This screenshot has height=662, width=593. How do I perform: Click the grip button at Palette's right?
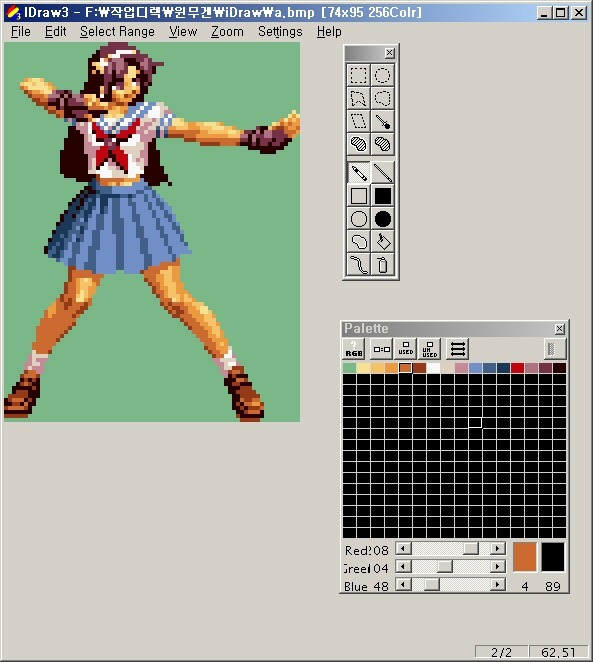[555, 349]
